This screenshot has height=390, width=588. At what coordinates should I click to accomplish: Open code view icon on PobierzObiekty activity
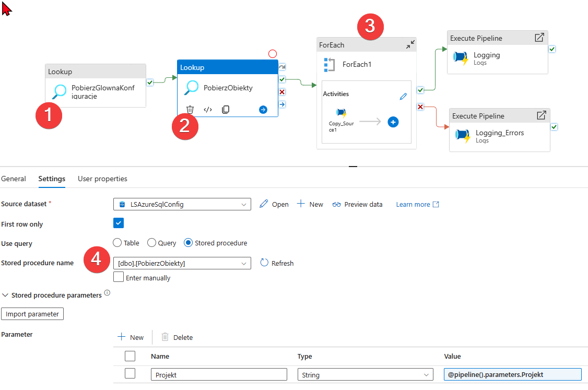click(x=208, y=110)
